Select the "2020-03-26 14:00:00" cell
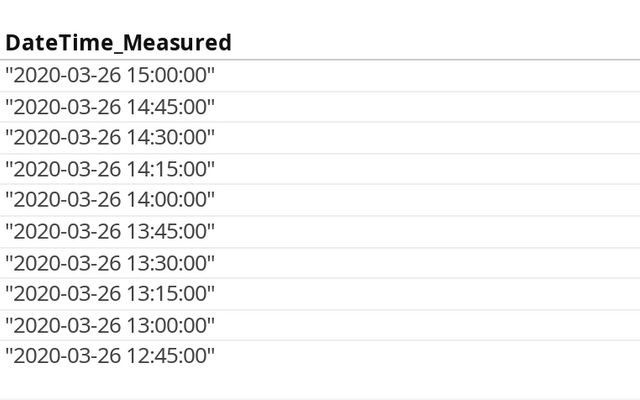The width and height of the screenshot is (640, 400). click(110, 200)
